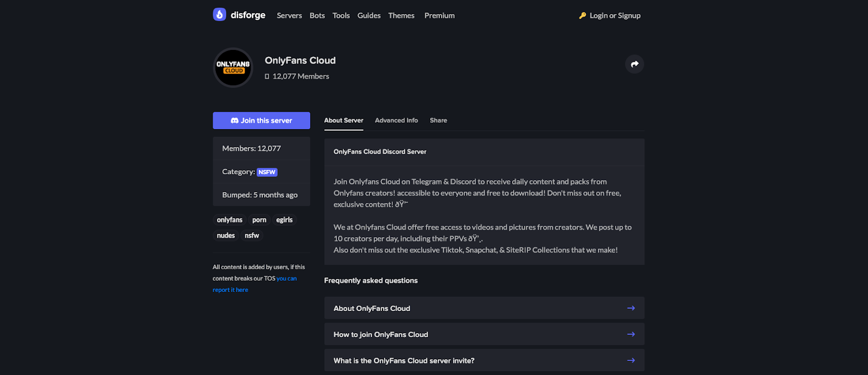Image resolution: width=868 pixels, height=375 pixels.
Task: Click the disforge brand name text
Action: 248,15
